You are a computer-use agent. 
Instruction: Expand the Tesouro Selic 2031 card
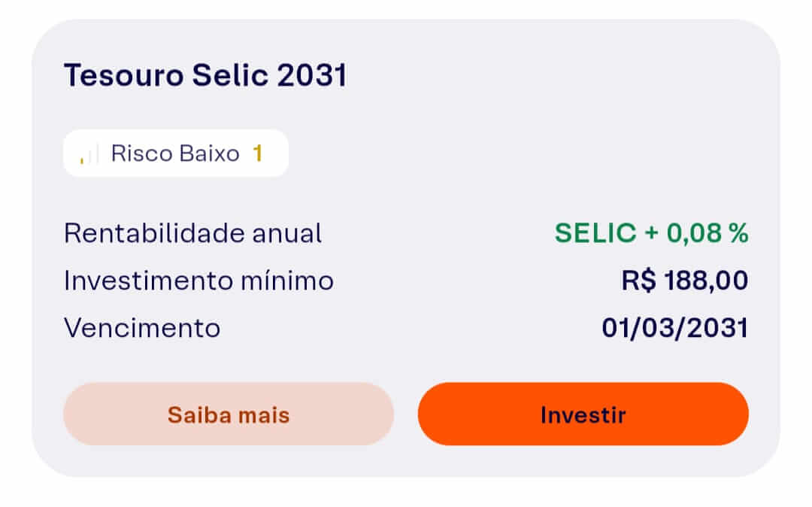406,248
